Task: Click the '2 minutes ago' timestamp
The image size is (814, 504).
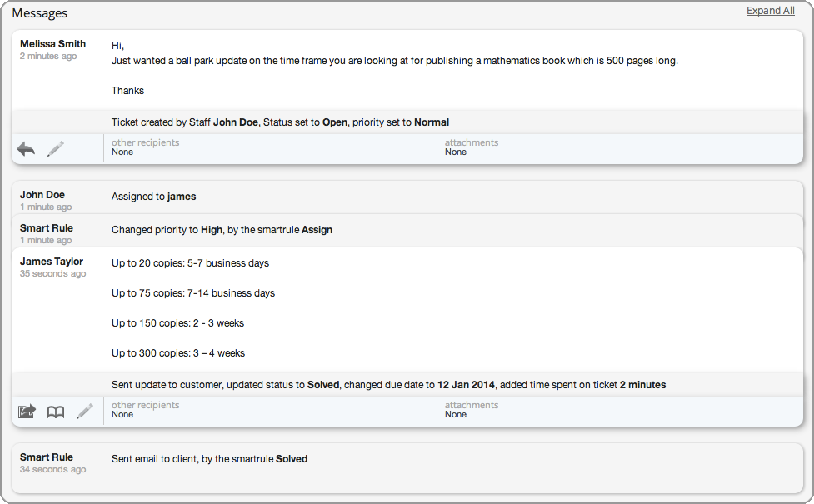Action: pos(48,56)
